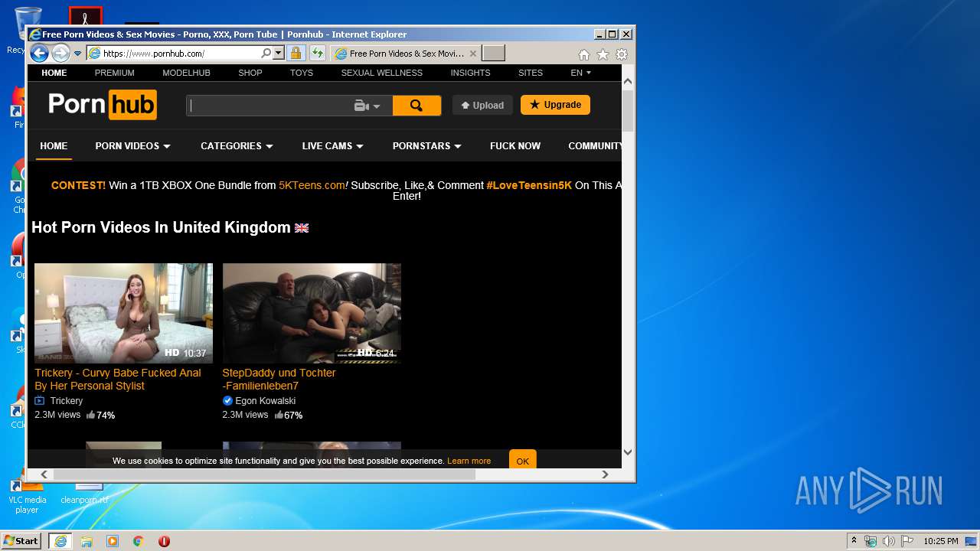980x551 pixels.
Task: Show hidden tray icons arrow
Action: pyautogui.click(x=854, y=541)
